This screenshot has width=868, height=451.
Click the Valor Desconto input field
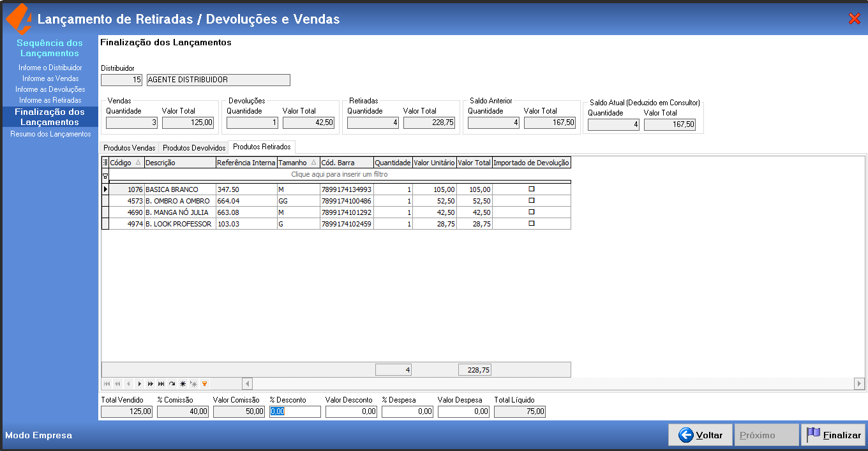[x=351, y=411]
